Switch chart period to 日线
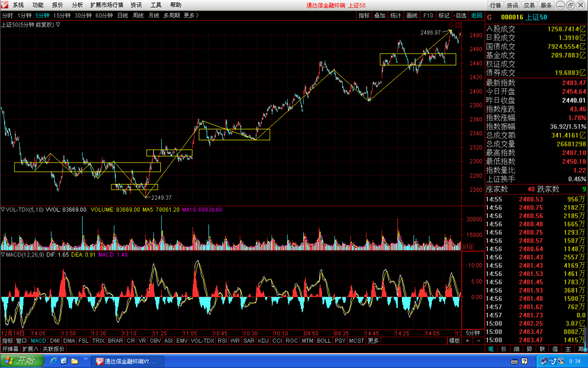Screen dimensions: 588x368 click(123, 16)
